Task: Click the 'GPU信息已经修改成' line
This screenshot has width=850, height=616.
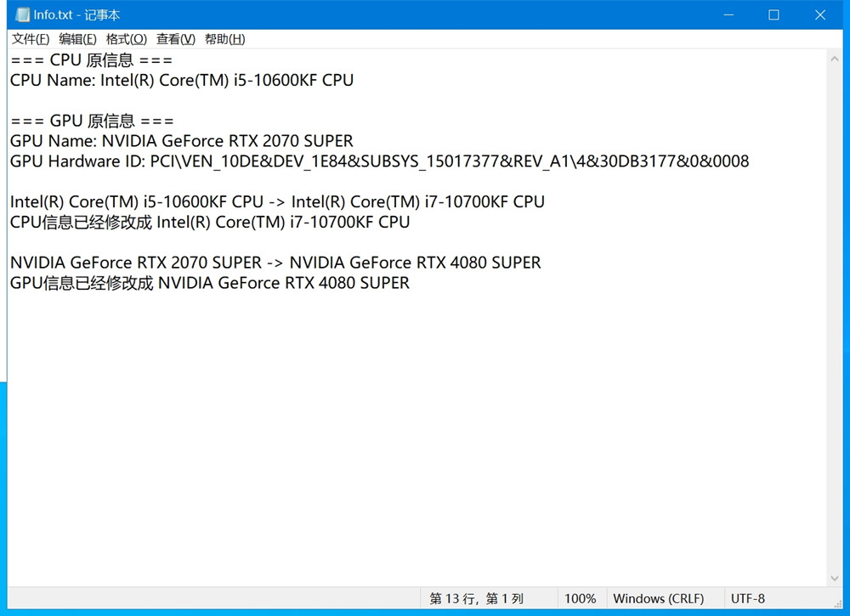Action: pyautogui.click(x=210, y=283)
